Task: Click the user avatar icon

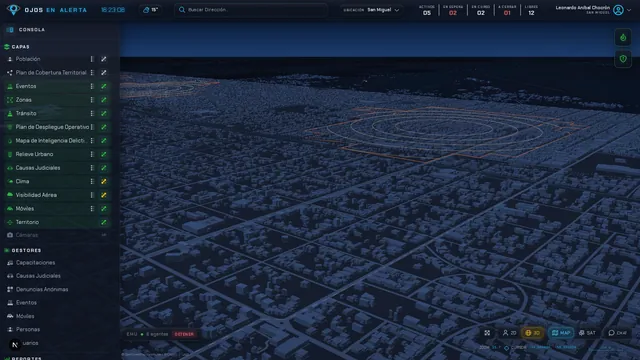Action: [618, 10]
